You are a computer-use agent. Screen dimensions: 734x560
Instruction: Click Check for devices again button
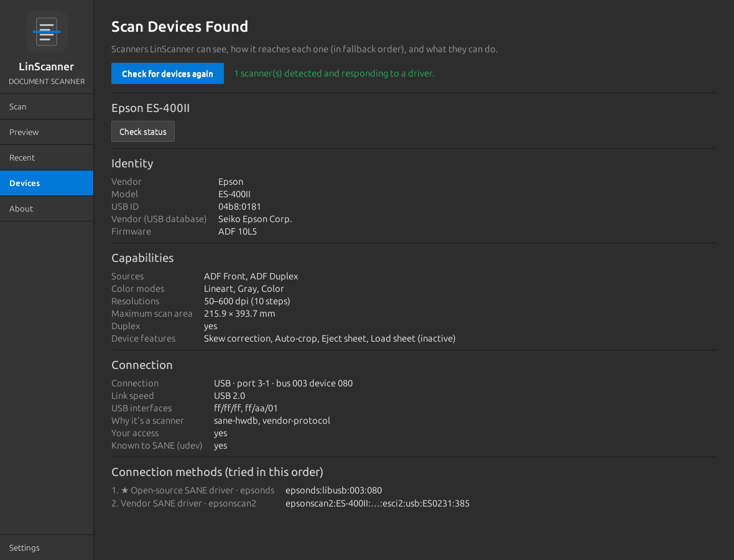coord(167,73)
